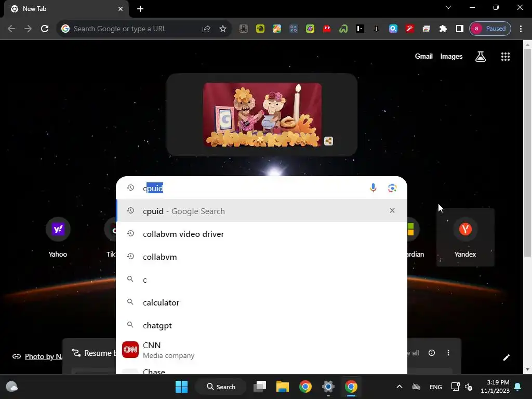The width and height of the screenshot is (532, 399).
Task: Open taskbar Search box
Action: point(221,387)
